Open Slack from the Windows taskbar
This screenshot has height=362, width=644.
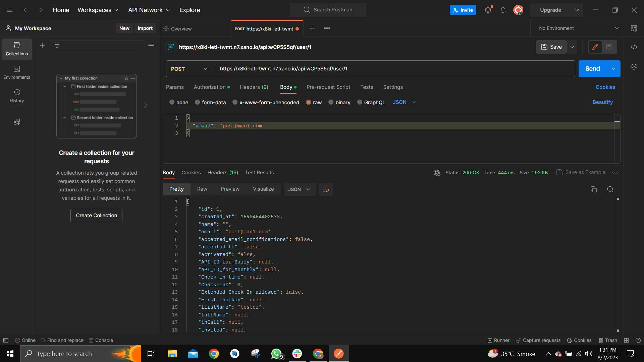297,354
